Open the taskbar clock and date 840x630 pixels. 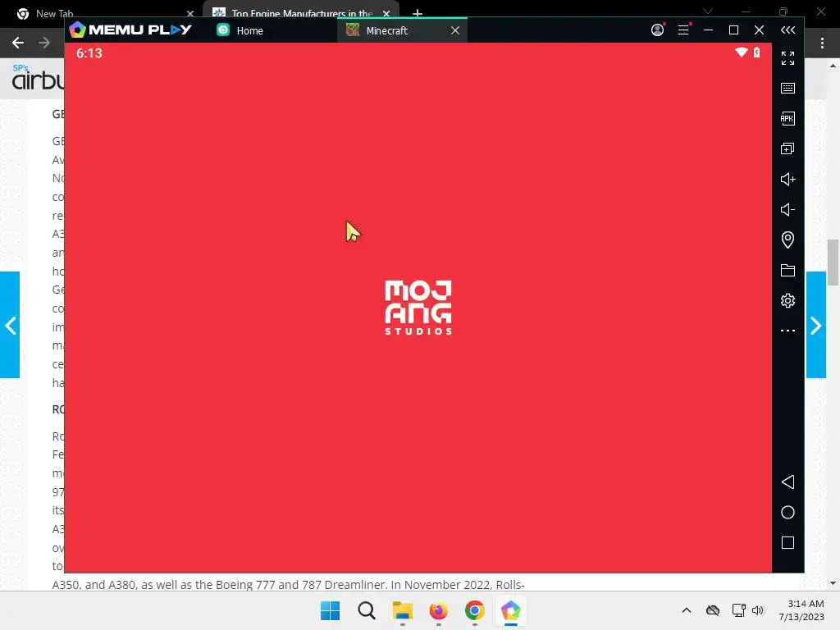tap(801, 610)
